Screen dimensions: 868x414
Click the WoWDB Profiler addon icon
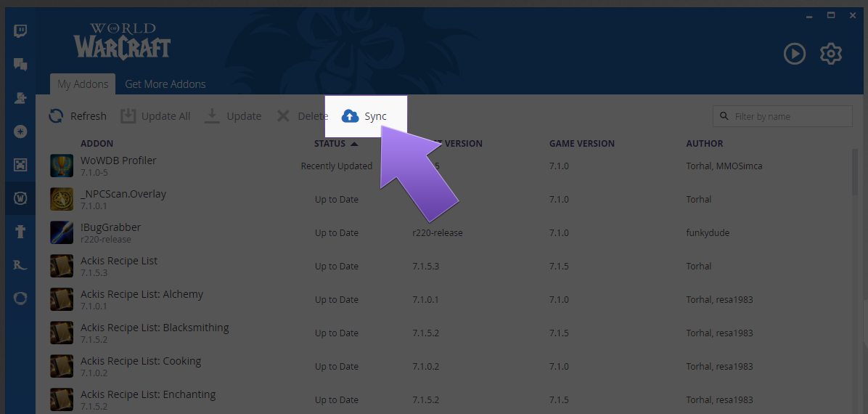pyautogui.click(x=62, y=166)
